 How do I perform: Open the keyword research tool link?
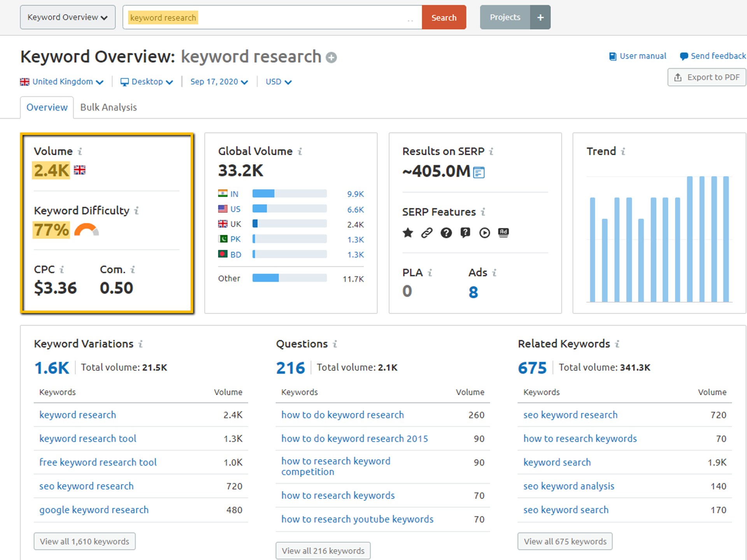(87, 439)
